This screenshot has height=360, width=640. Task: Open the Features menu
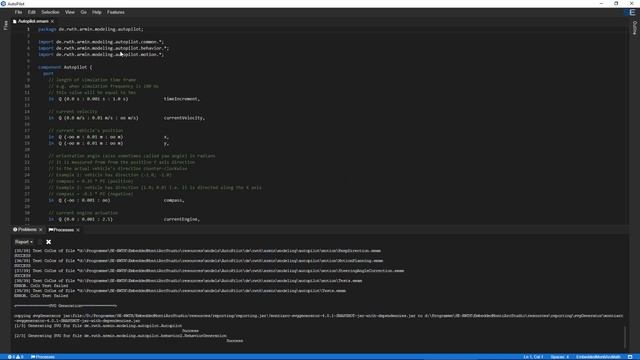pyautogui.click(x=116, y=12)
